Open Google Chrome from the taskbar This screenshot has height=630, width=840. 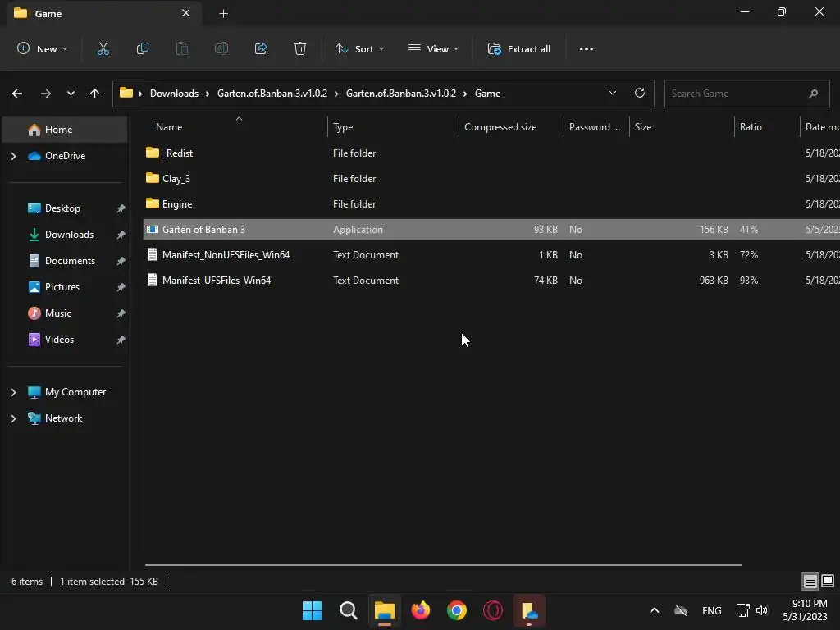coord(456,610)
